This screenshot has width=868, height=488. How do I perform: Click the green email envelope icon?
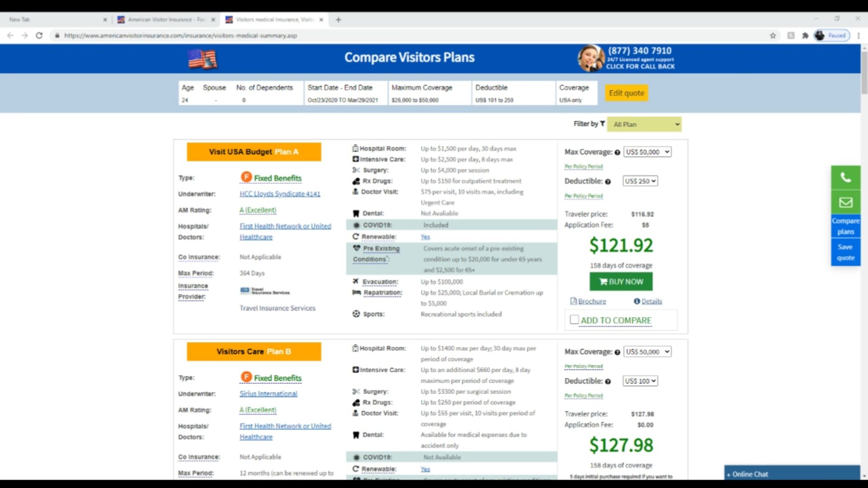click(845, 202)
